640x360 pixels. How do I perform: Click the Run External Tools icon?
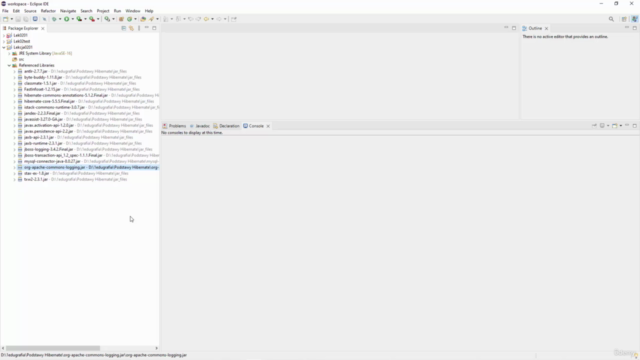click(92, 19)
